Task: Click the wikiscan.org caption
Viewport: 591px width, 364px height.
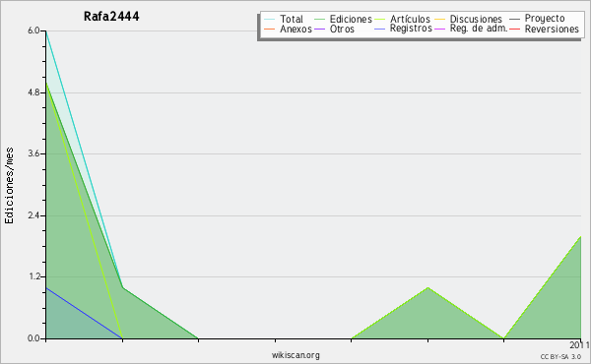Action: point(295,355)
